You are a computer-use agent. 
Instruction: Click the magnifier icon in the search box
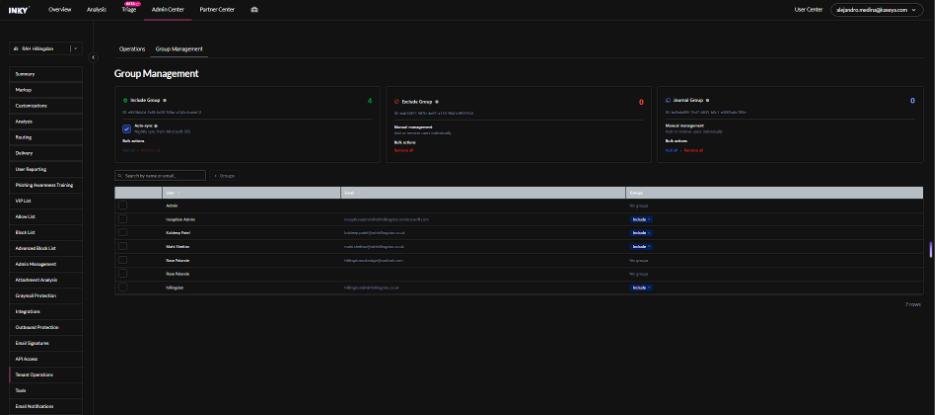[x=121, y=176]
